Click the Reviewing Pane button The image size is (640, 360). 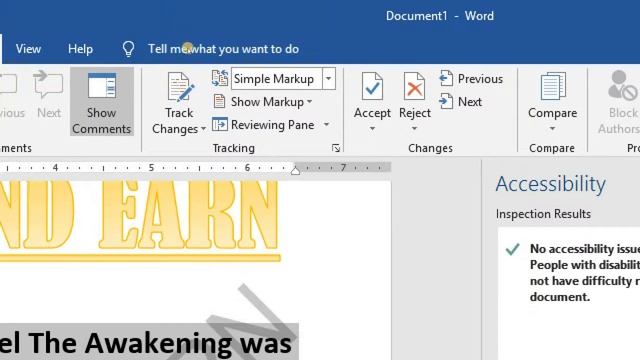[264, 125]
